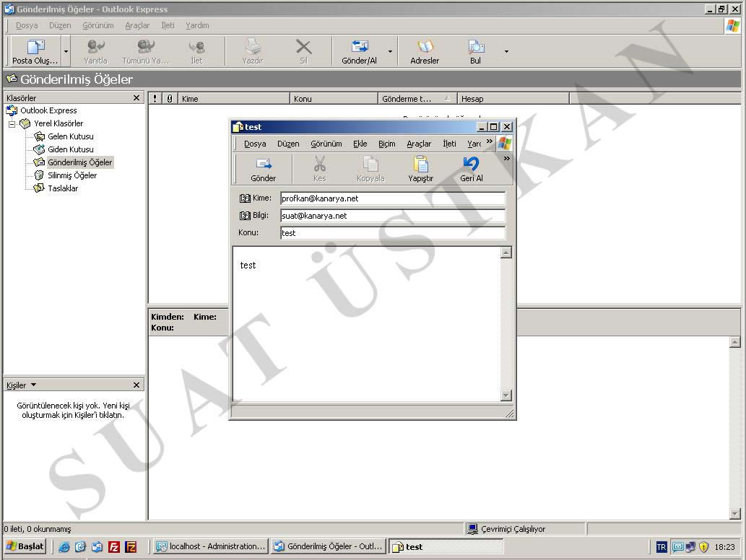Click Gönder send button in test window
Screen dimensions: 746x560
(x=263, y=170)
